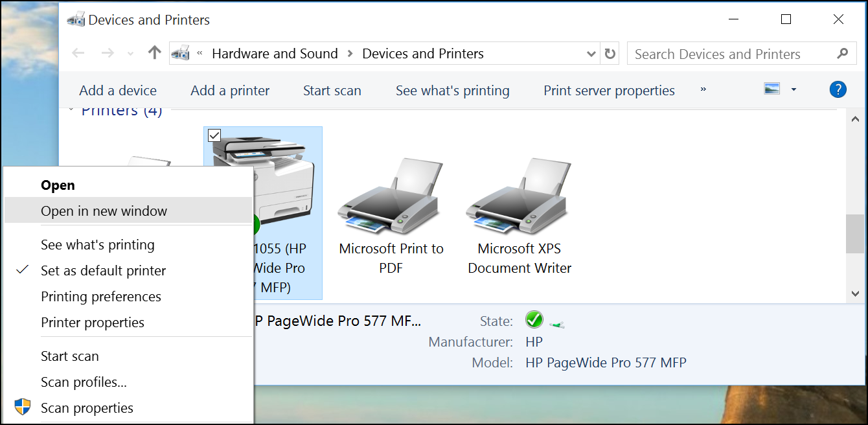
Task: Expand the address bar history dropdown
Action: (x=591, y=54)
